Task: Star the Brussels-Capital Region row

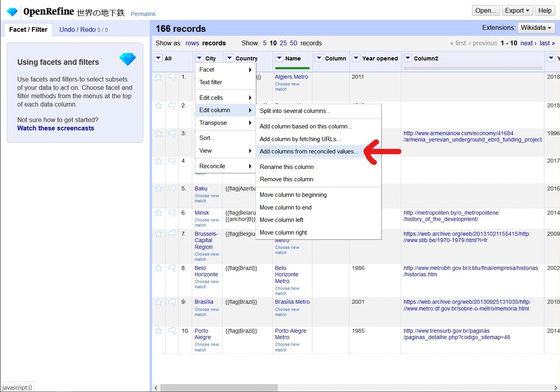Action: point(158,234)
